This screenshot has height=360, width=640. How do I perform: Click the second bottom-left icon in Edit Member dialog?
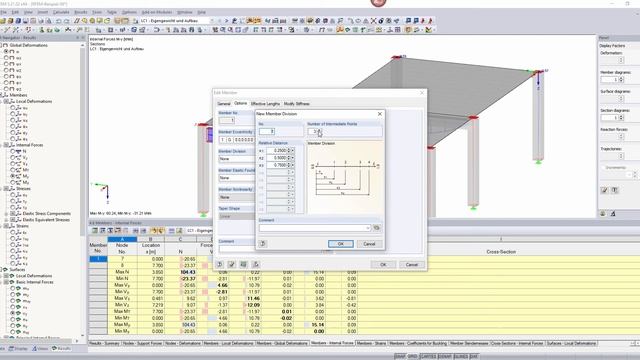[231, 264]
